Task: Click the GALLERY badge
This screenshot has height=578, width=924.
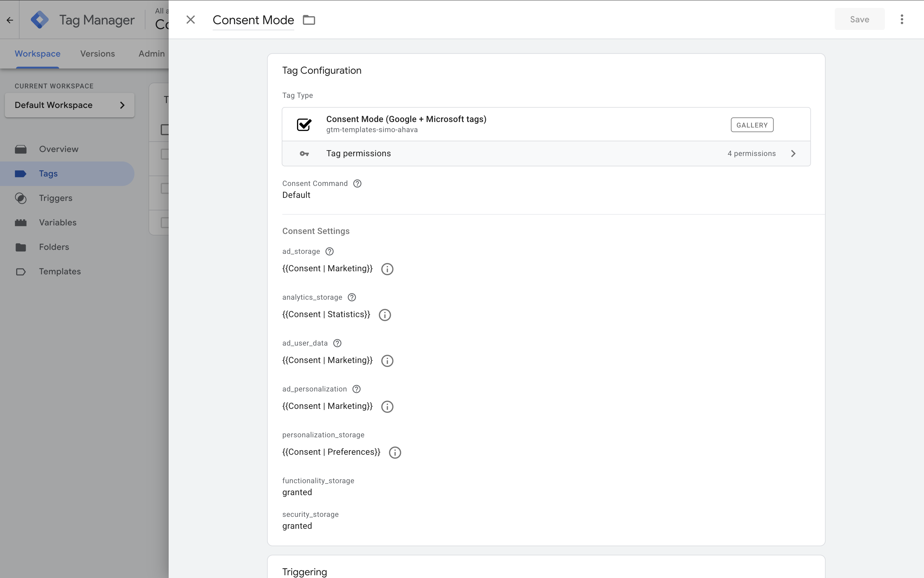Action: tap(752, 125)
